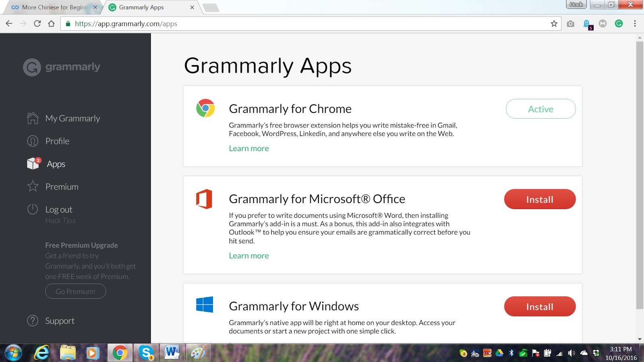This screenshot has width=644, height=362.
Task: Open Skype from the taskbar
Action: tap(146, 353)
